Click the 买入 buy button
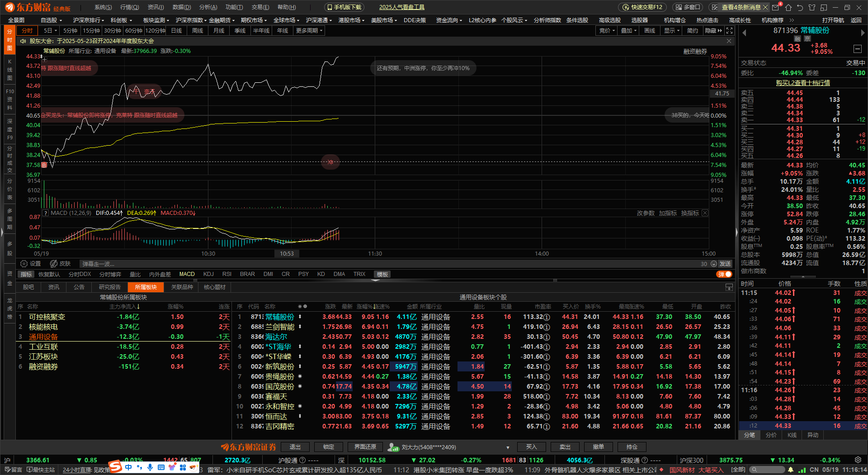 [x=532, y=447]
